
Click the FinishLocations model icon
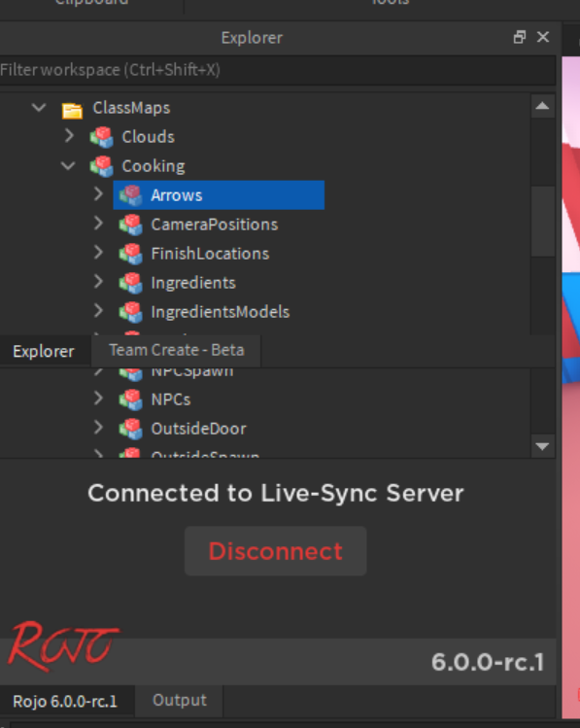(x=130, y=254)
